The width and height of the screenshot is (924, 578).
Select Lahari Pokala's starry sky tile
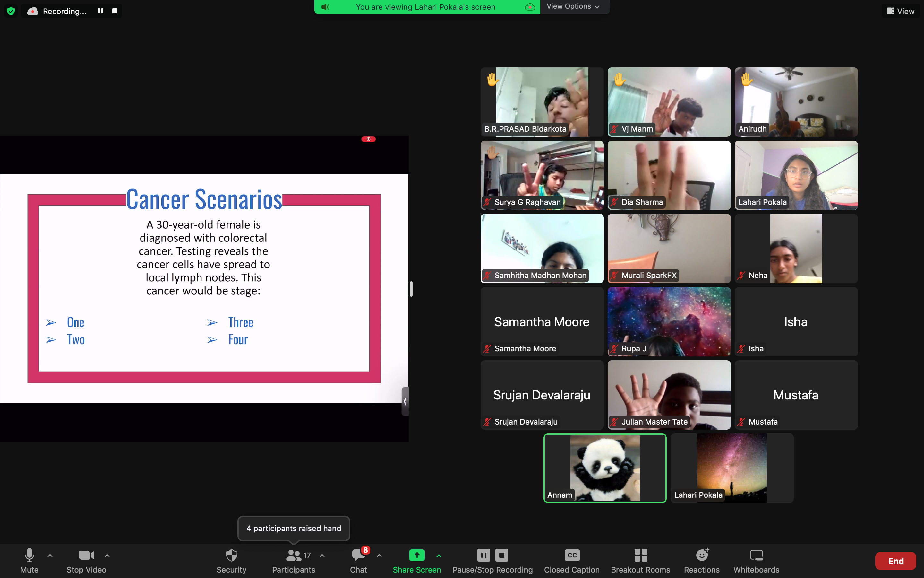pyautogui.click(x=732, y=468)
